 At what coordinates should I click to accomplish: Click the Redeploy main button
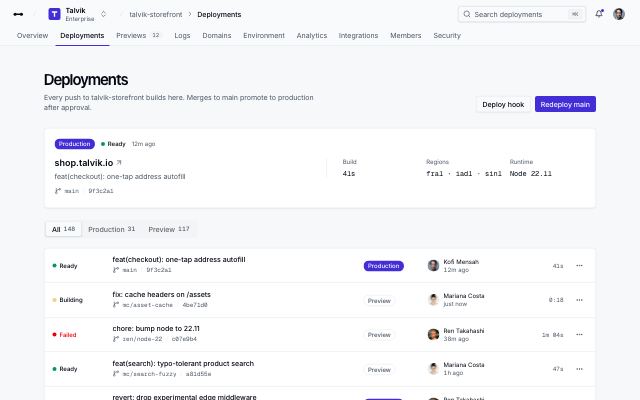pos(565,104)
